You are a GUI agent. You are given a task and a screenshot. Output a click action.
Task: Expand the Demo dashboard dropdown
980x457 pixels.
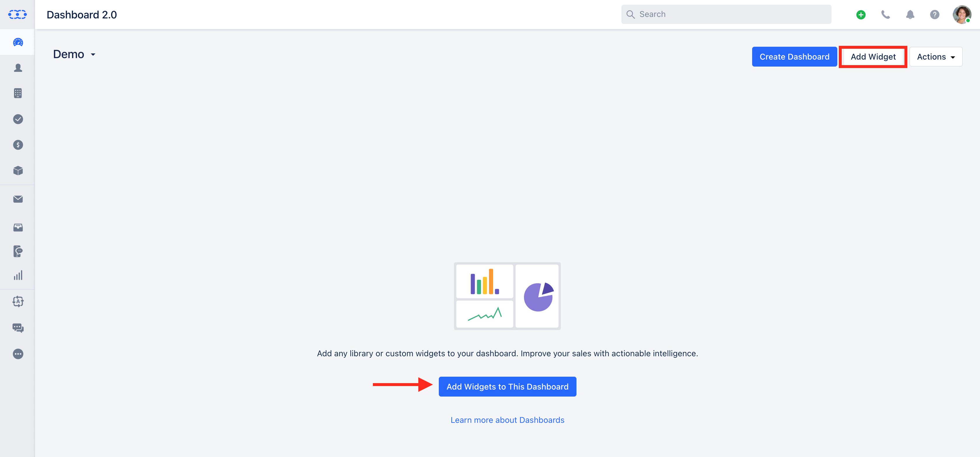(x=74, y=54)
